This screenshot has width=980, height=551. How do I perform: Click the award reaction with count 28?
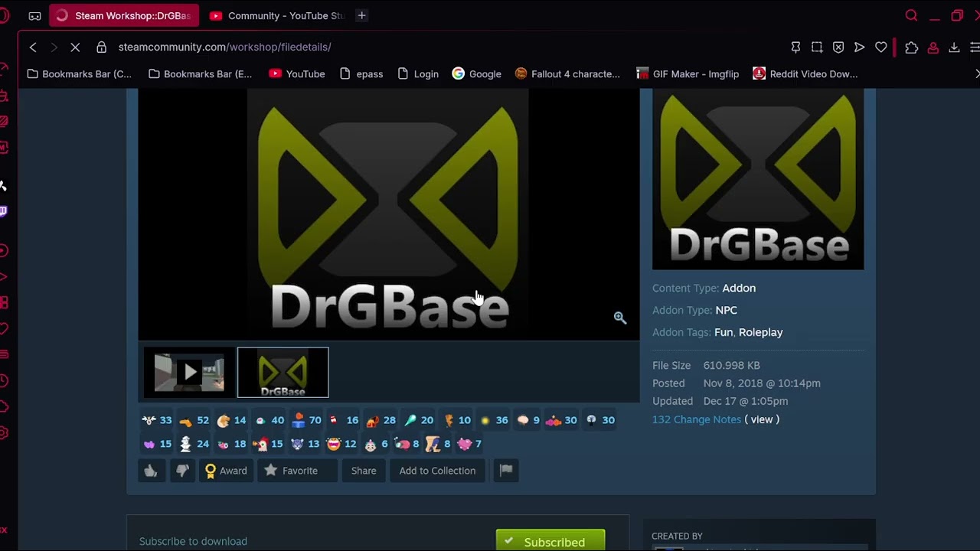(x=381, y=420)
